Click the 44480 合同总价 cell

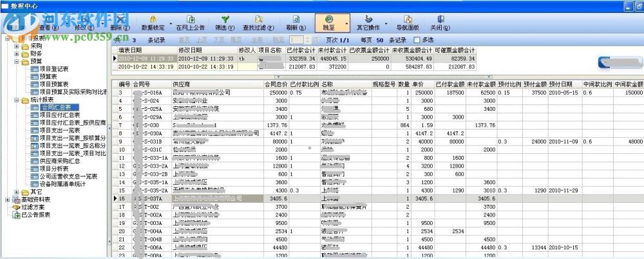pyautogui.click(x=276, y=247)
